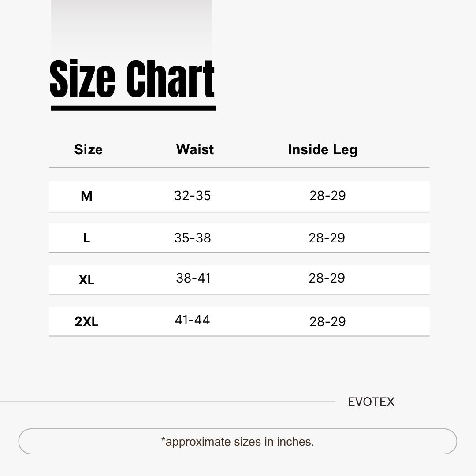Click the 35-38 waist value
The width and height of the screenshot is (476, 476).
pos(193,238)
